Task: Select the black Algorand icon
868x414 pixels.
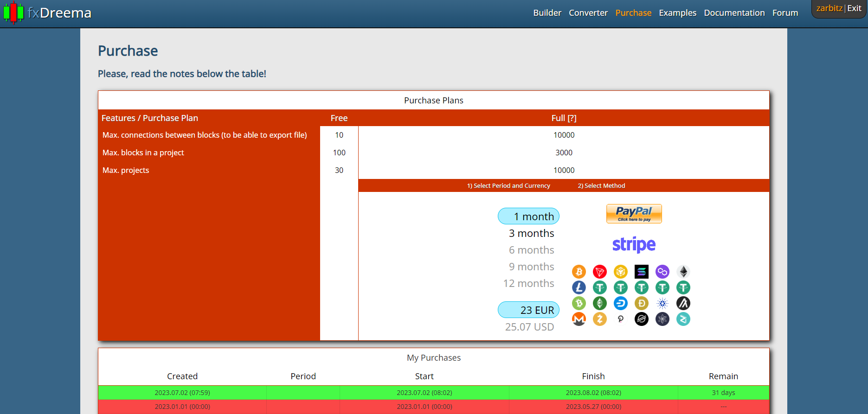Action: (683, 303)
